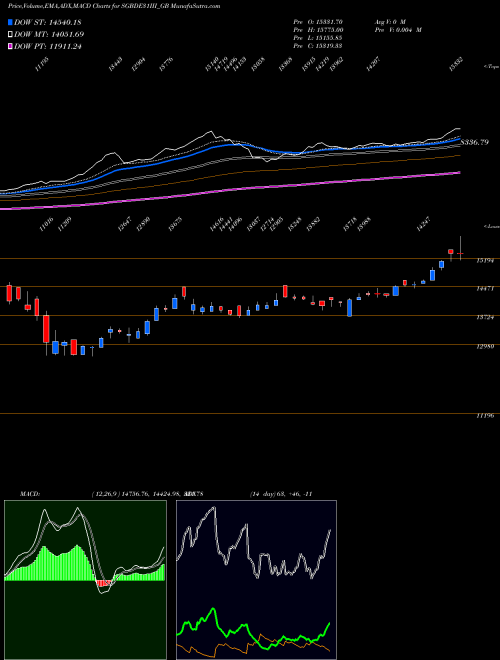Select the 'DOW ST: 14540.18' legend text
The image size is (500, 660).
[48, 23]
